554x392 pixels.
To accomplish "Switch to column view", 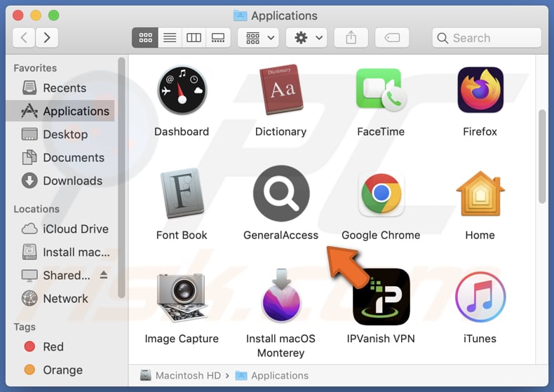I will click(x=194, y=37).
